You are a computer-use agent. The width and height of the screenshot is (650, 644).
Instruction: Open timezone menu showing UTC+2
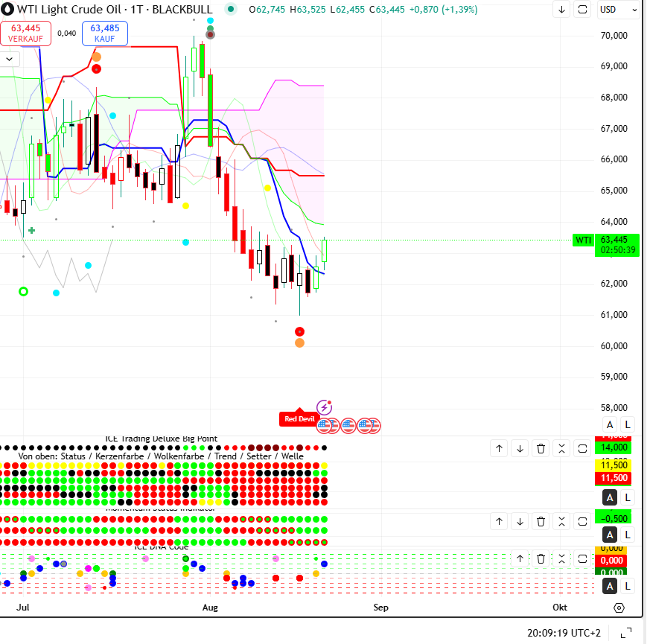click(564, 633)
